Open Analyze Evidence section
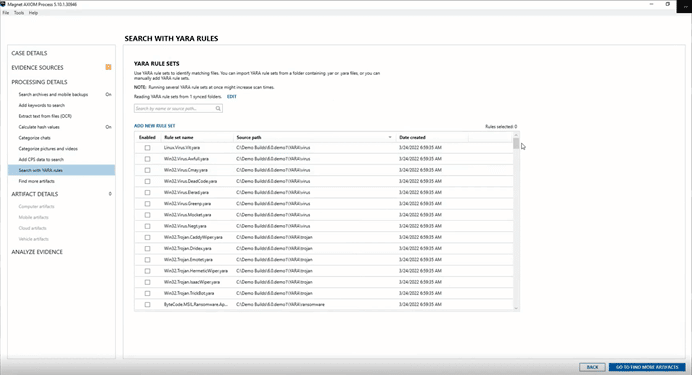Screen dimensions: 692x375 click(37, 252)
